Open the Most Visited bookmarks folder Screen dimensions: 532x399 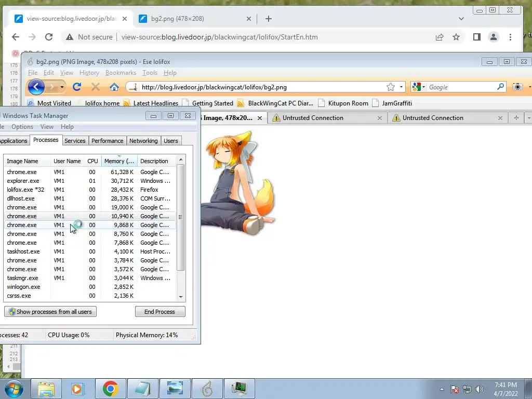point(49,103)
